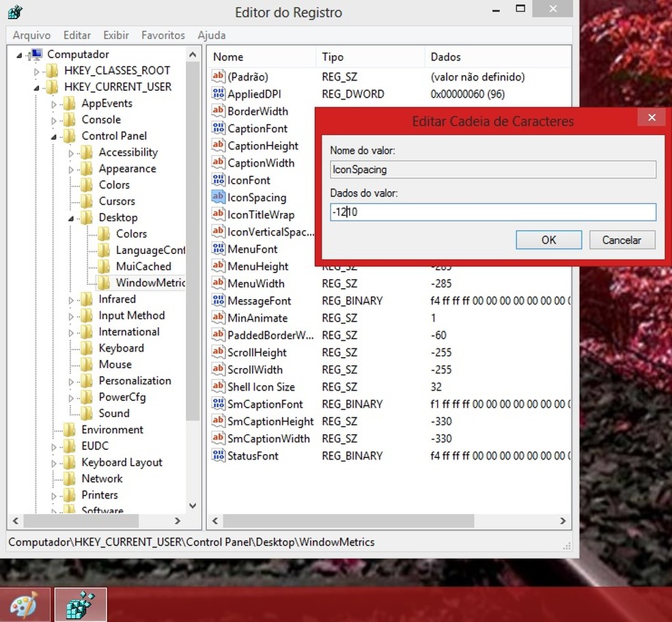672x622 pixels.
Task: Click the Registry Editor title bar icon
Action: [x=15, y=12]
